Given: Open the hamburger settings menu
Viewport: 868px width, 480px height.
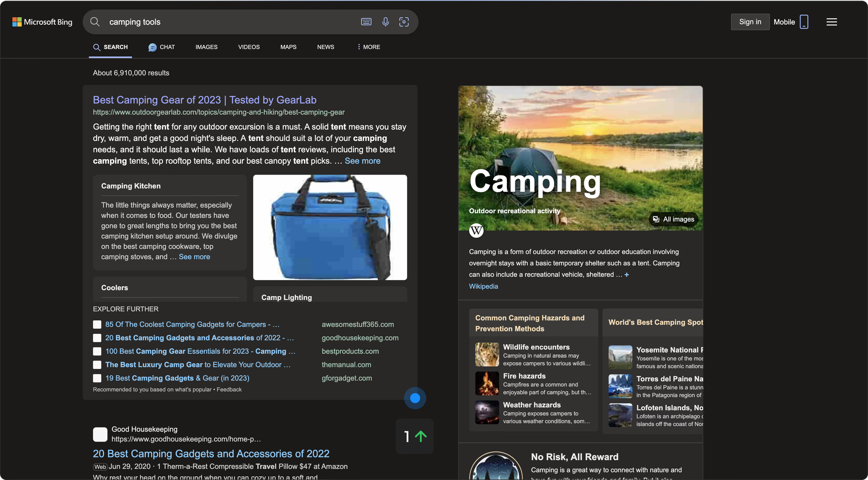Looking at the screenshot, I should click(832, 22).
